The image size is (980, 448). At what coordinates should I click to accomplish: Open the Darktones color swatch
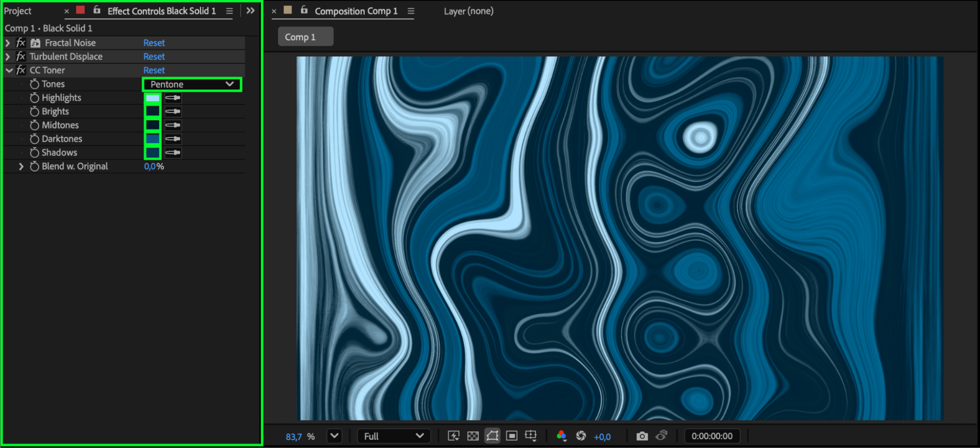click(x=152, y=139)
